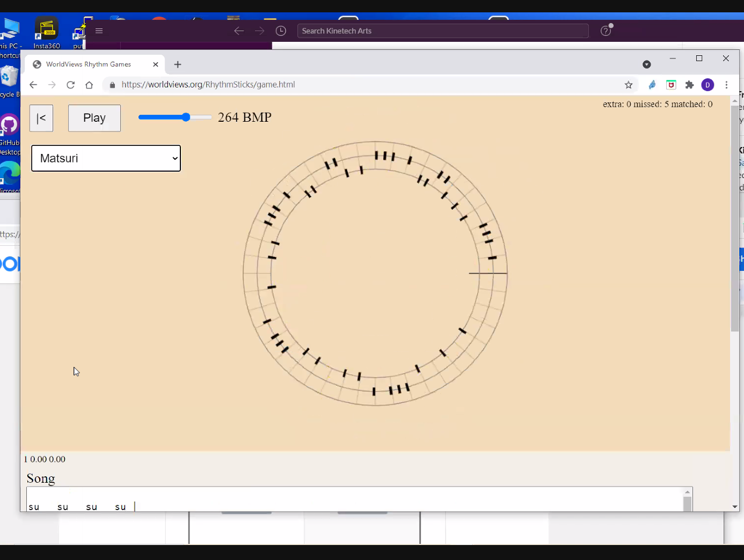This screenshot has width=744, height=560.
Task: Click Slack forward arrow
Action: pyautogui.click(x=260, y=31)
